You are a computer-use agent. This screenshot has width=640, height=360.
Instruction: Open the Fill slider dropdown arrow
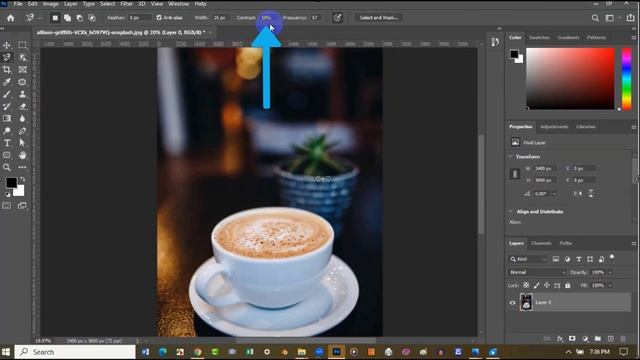click(x=610, y=285)
